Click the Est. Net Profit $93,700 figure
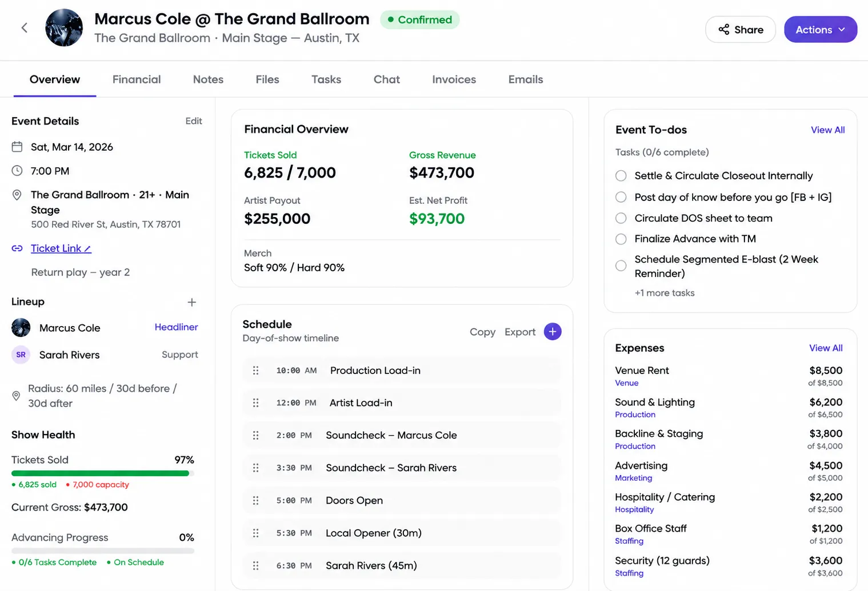Image resolution: width=868 pixels, height=591 pixels. (437, 219)
